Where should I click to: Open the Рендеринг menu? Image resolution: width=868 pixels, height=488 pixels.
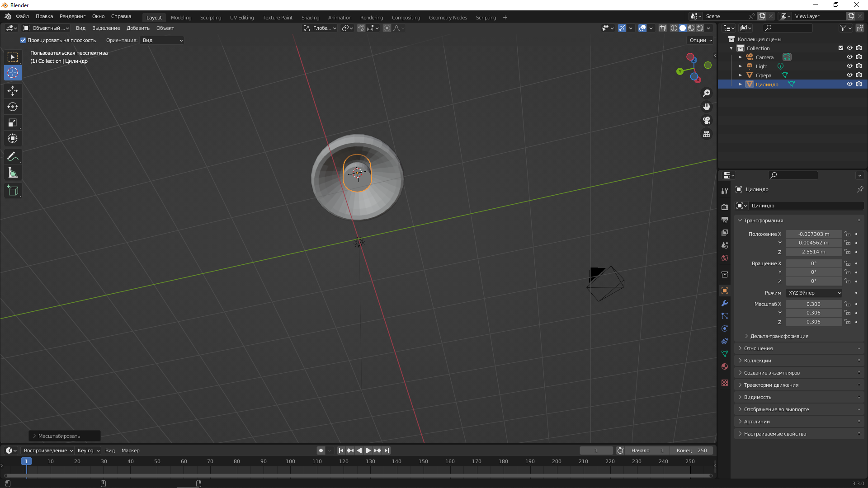(x=72, y=16)
